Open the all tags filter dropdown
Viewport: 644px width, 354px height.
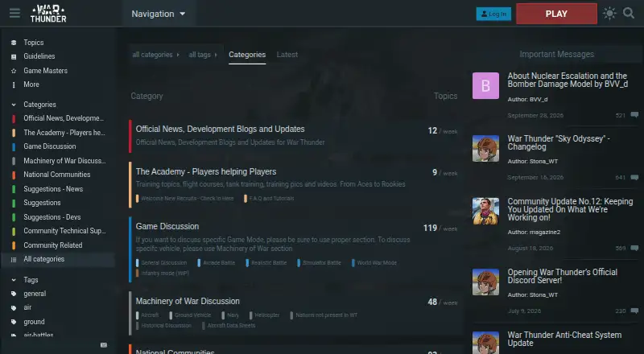(203, 55)
